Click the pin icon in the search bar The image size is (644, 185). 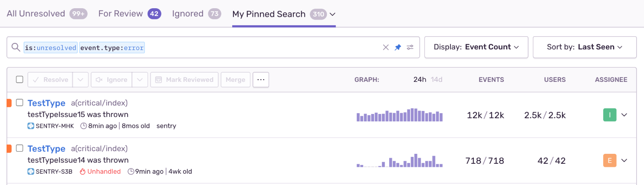398,47
